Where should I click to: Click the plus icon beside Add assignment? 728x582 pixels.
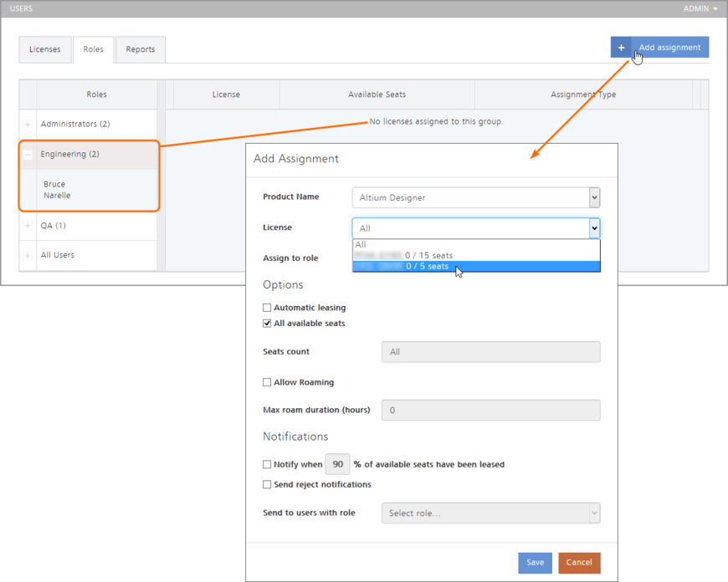coord(621,48)
